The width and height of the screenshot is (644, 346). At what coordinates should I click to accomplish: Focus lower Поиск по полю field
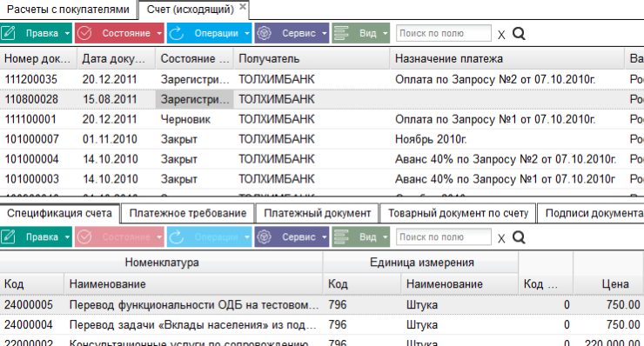pos(443,236)
